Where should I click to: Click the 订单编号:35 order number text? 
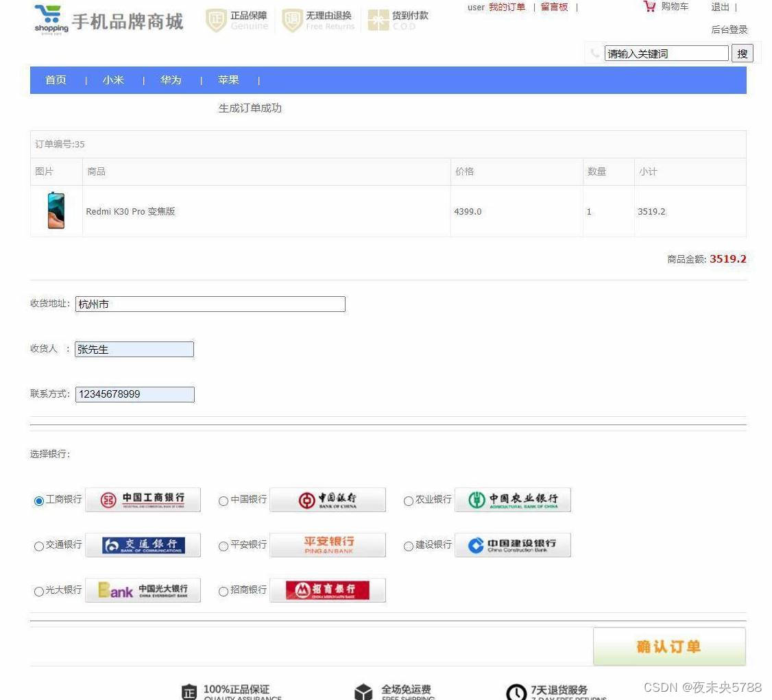coord(60,144)
